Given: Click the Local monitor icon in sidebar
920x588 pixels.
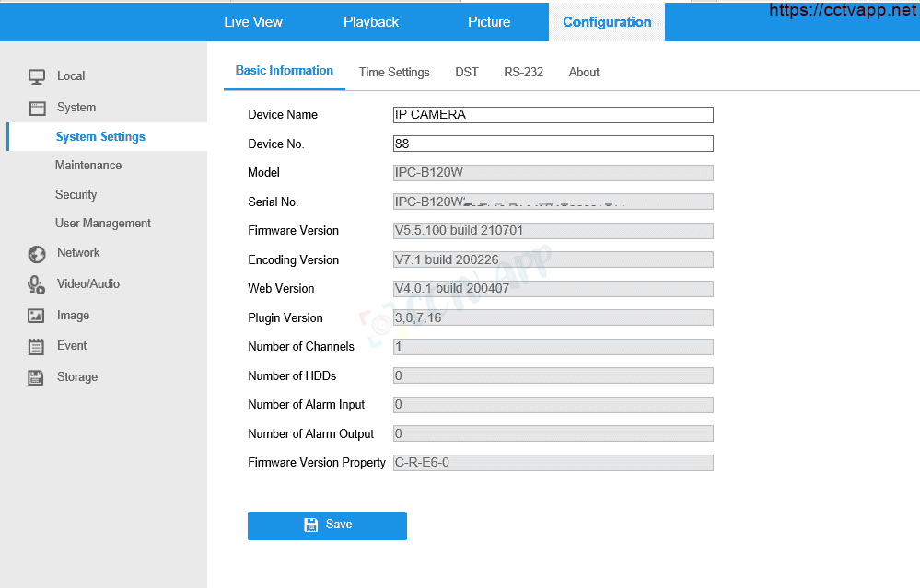Looking at the screenshot, I should 37,76.
